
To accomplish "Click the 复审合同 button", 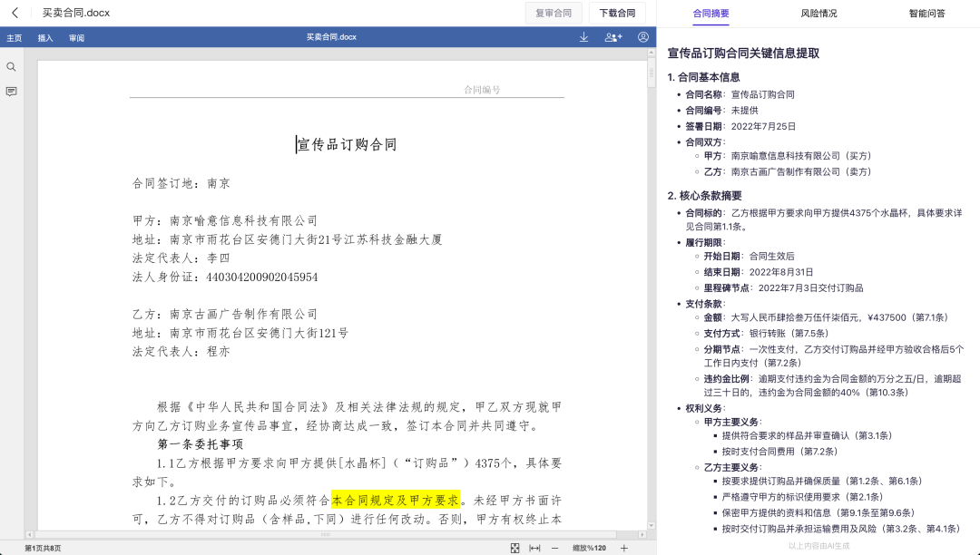I will (x=554, y=13).
